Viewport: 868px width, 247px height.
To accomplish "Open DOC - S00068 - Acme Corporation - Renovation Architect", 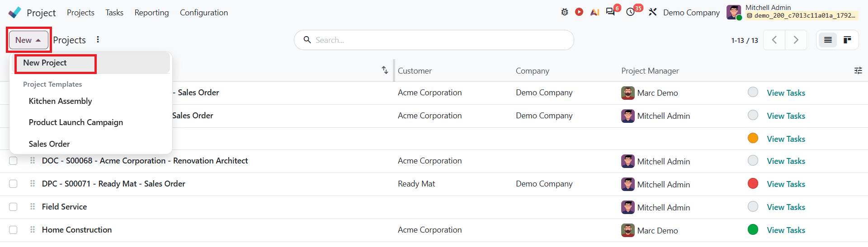I will point(145,161).
